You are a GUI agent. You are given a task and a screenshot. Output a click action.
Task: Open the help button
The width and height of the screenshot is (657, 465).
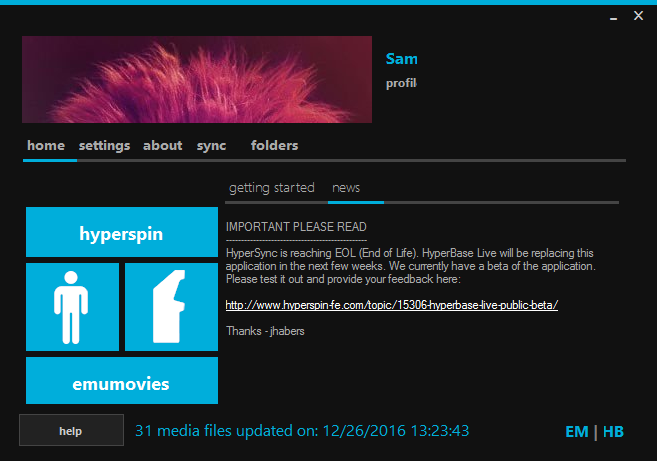pos(71,430)
